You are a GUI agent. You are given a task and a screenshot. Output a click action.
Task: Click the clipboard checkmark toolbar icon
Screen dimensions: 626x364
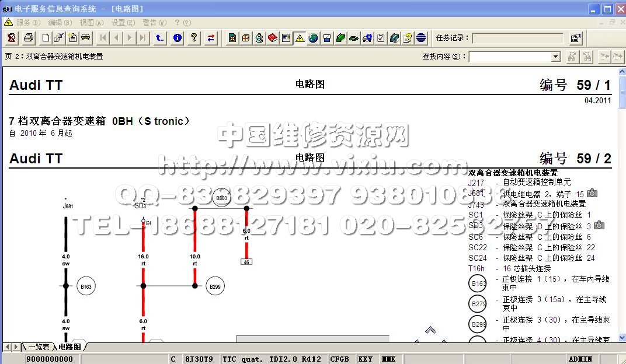point(380,38)
